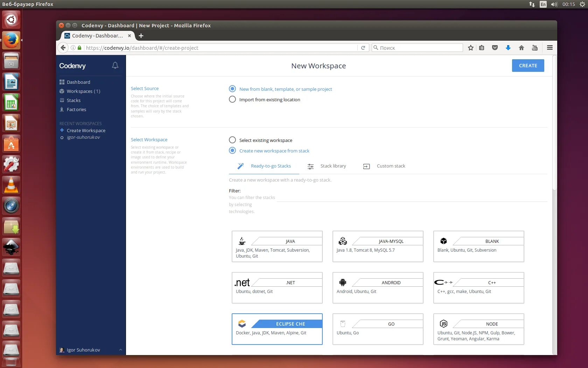This screenshot has height=368, width=588.
Task: Select the NODE stack title
Action: (x=492, y=324)
